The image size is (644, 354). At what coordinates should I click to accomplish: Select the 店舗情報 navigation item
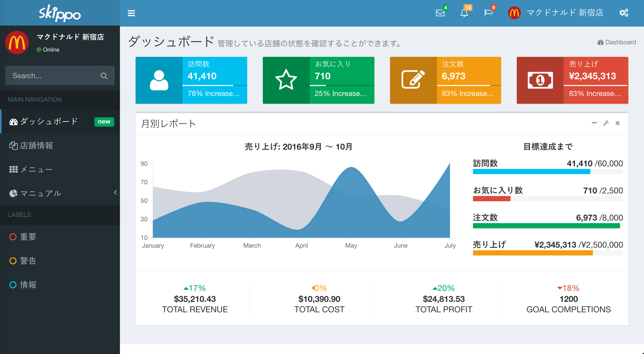37,146
